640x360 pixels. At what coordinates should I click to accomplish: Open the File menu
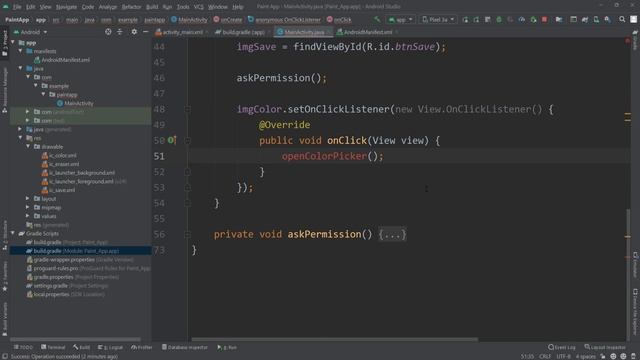click(17, 7)
